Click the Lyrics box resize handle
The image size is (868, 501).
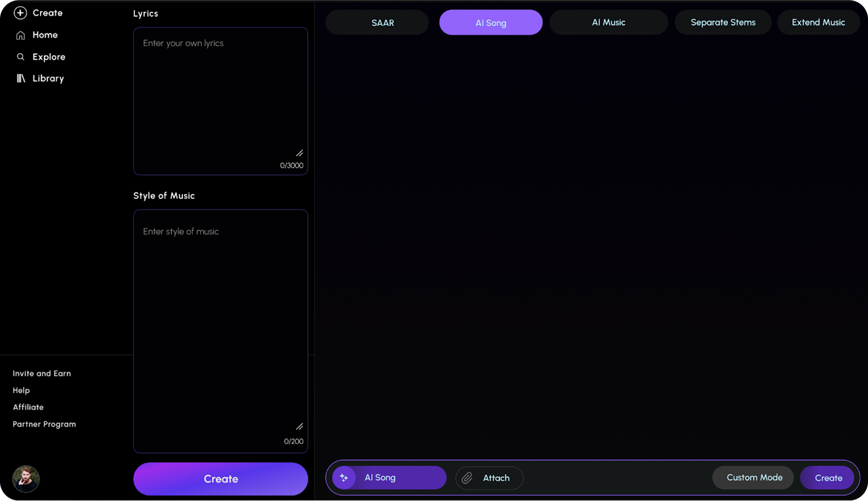coord(299,153)
